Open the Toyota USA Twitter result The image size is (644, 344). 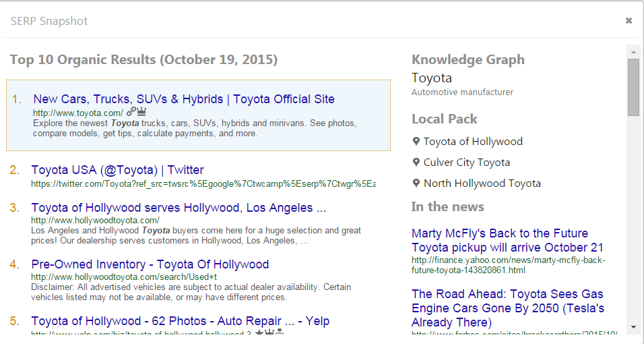pos(117,170)
